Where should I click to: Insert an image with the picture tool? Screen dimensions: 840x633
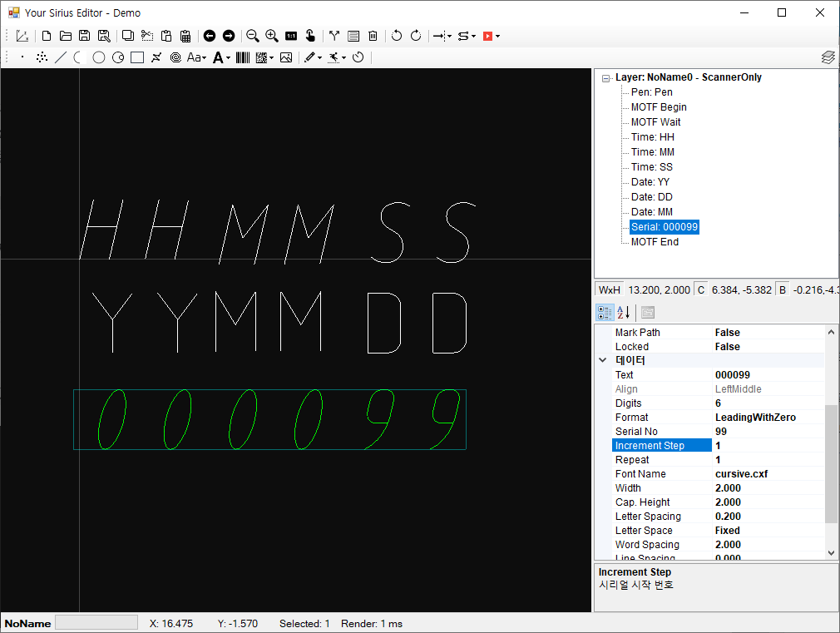[x=286, y=57]
